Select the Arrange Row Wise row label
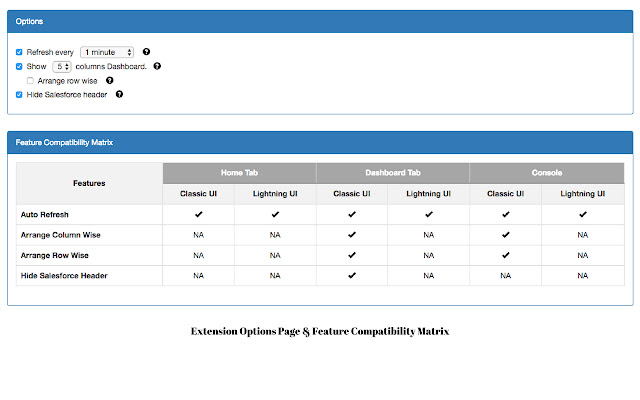Viewport: 640px width, 400px height. 55,256
